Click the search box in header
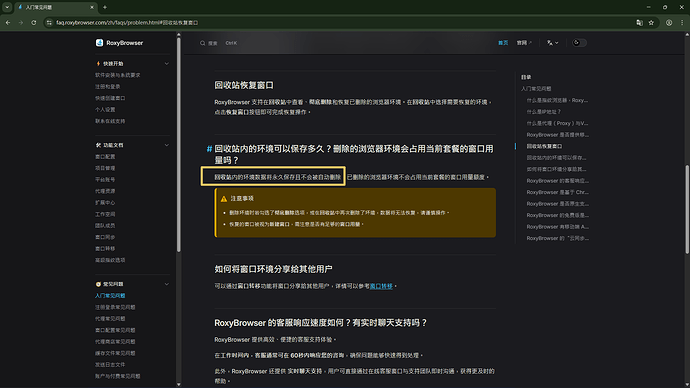This screenshot has width=690, height=388. pos(219,43)
